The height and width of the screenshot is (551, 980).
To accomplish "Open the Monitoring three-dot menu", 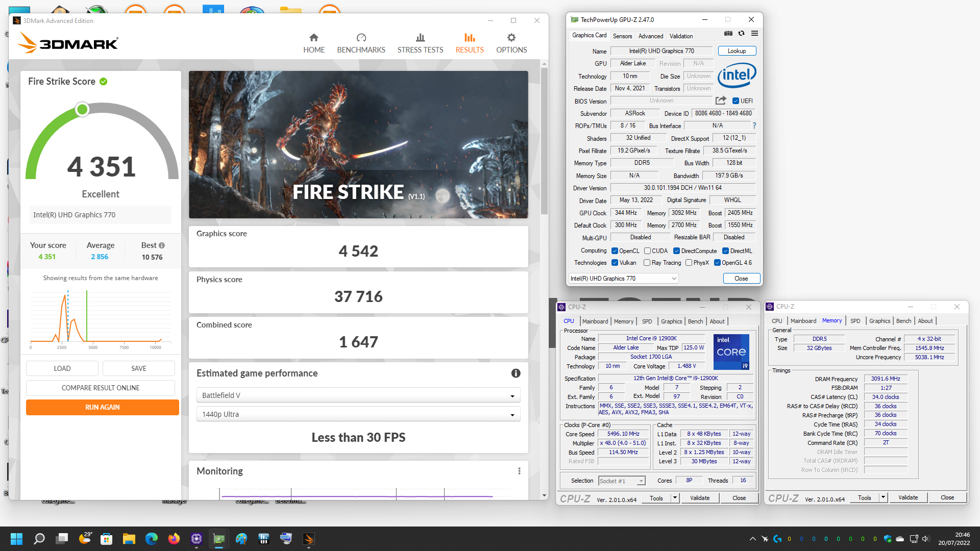I will [519, 471].
